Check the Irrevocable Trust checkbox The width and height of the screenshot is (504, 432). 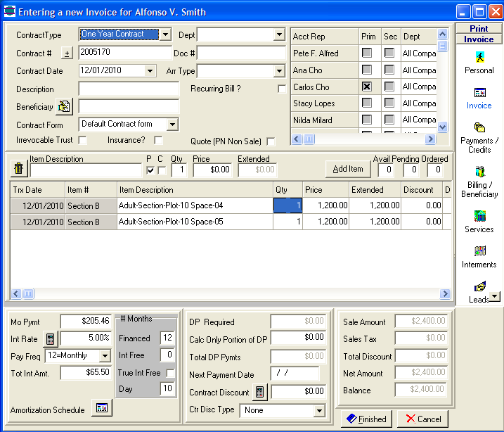point(83,141)
